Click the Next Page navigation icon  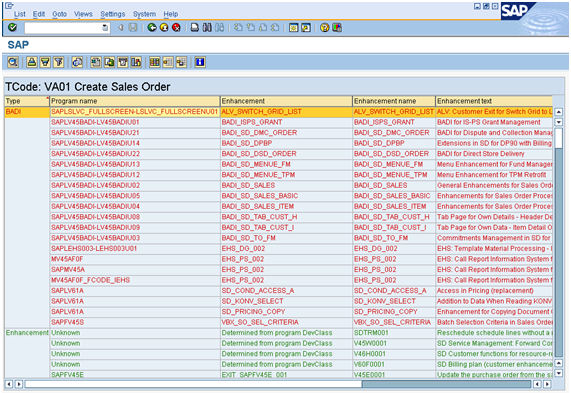(x=263, y=28)
